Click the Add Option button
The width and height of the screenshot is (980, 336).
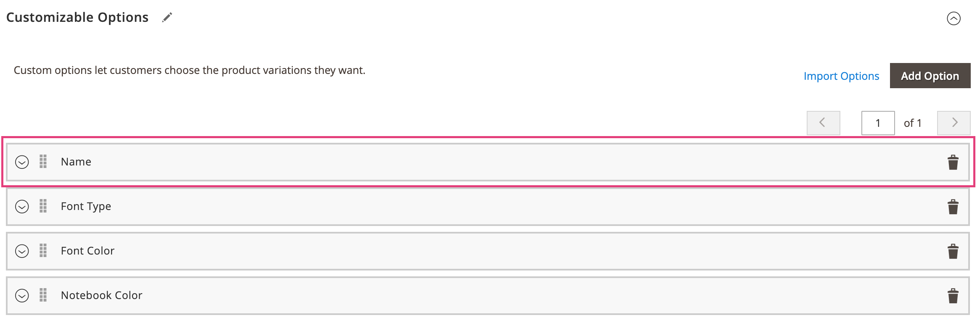tap(930, 76)
